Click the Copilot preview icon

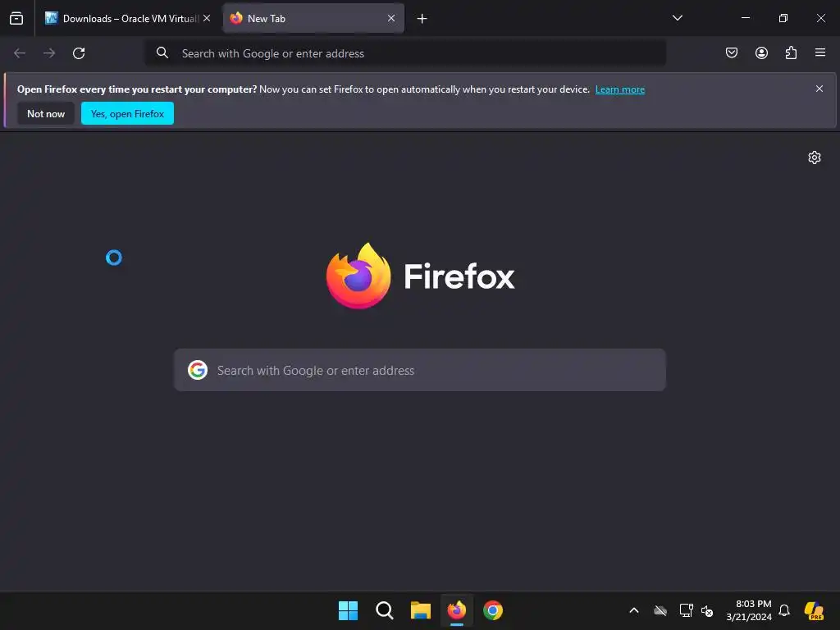point(814,610)
